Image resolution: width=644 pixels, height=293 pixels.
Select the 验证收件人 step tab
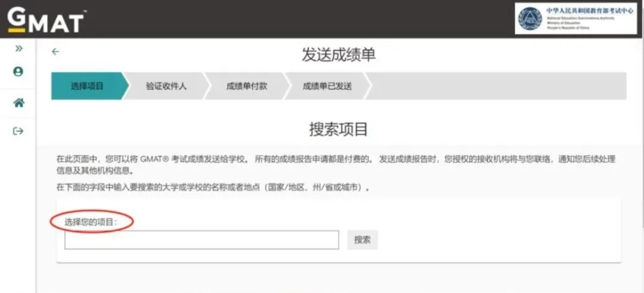point(166,86)
